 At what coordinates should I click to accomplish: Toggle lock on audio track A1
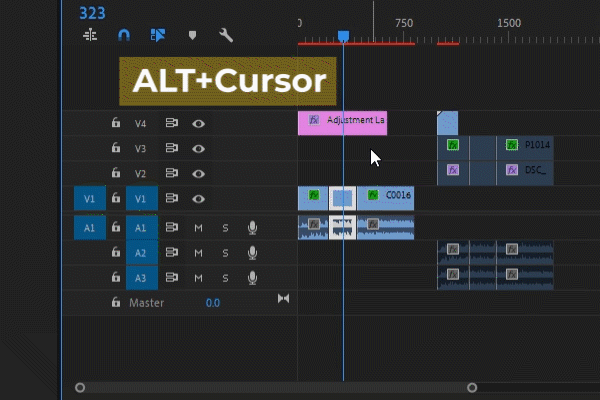(116, 227)
